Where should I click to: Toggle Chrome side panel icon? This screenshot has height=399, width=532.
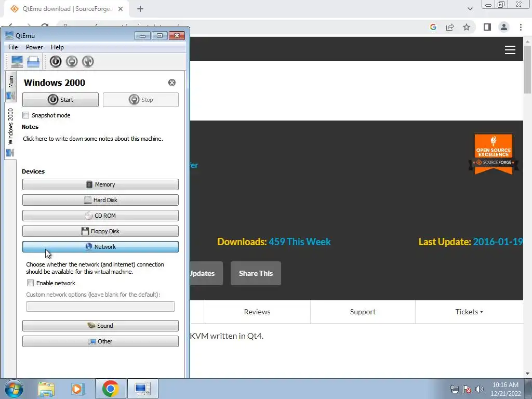coord(487,27)
